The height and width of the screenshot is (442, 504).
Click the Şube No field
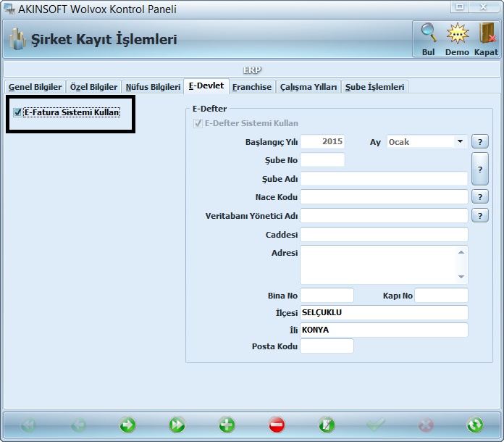pyautogui.click(x=322, y=160)
